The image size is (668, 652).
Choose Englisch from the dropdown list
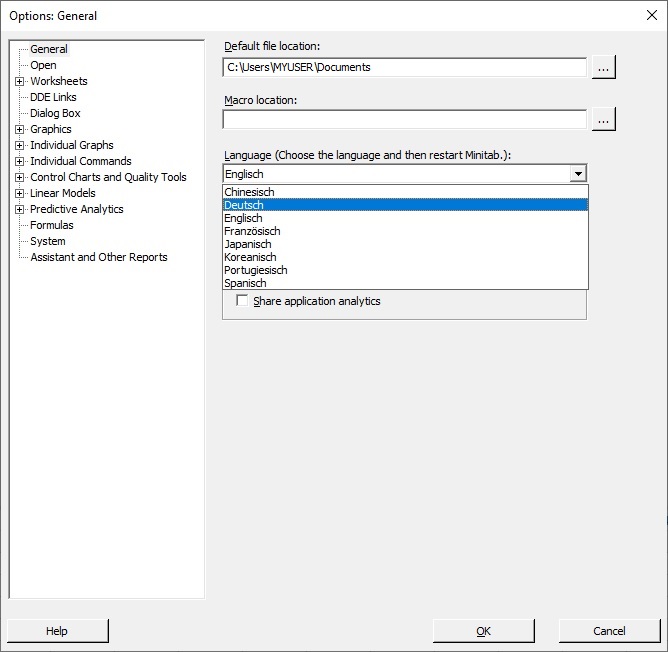(x=405, y=218)
